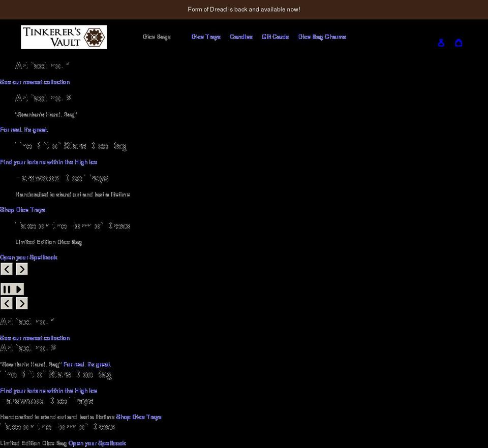The image size is (488, 448).
Task: Expand the Dice Bags navigation menu
Action: (157, 36)
